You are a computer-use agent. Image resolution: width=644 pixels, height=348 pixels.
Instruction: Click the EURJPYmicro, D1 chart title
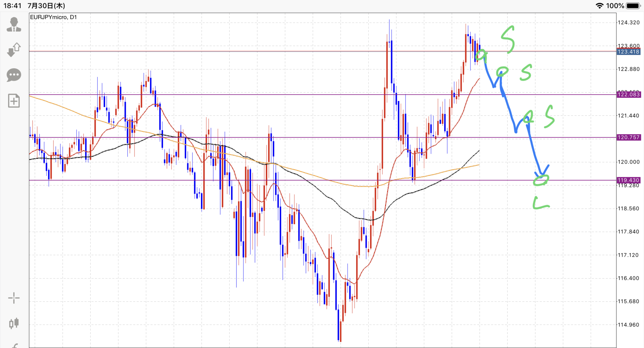53,17
